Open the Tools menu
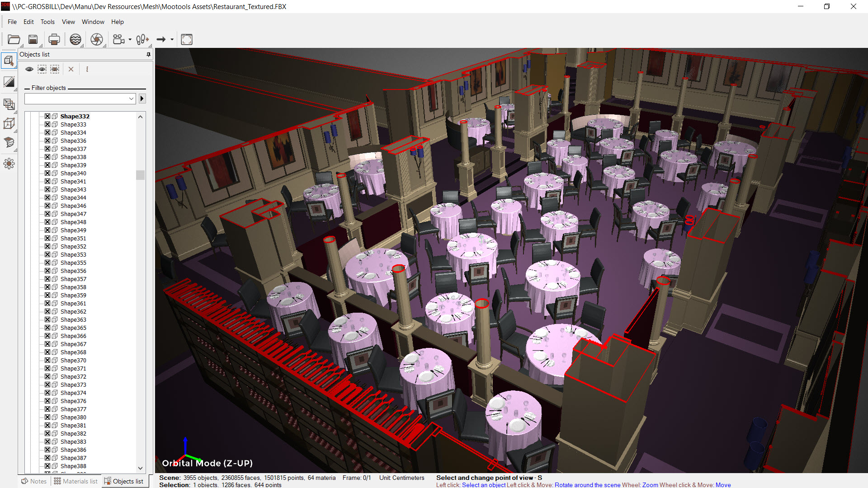 tap(47, 22)
